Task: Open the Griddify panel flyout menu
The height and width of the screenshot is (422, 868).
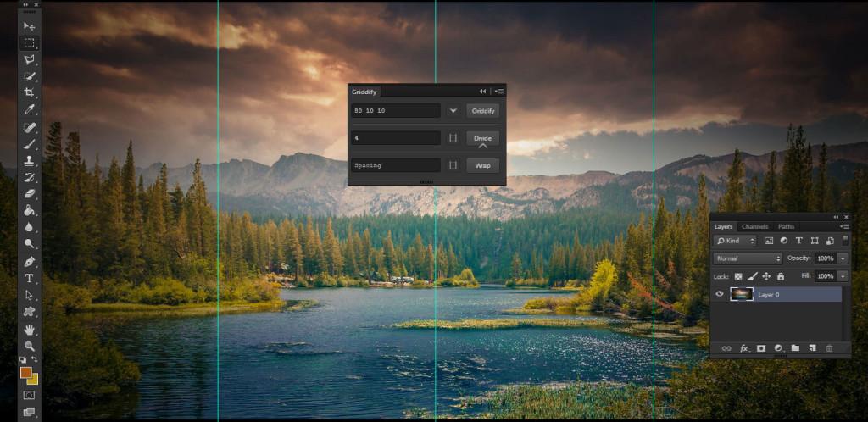Action: (498, 92)
